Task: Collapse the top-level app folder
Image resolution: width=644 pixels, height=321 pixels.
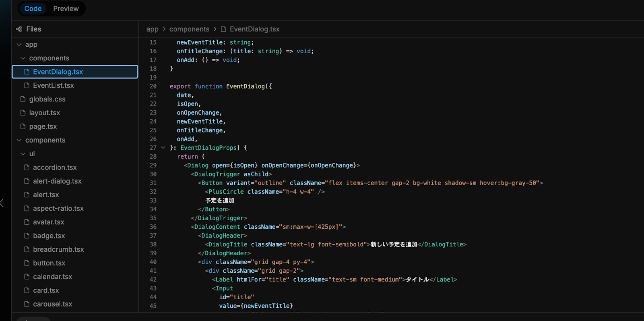Action: click(x=19, y=45)
